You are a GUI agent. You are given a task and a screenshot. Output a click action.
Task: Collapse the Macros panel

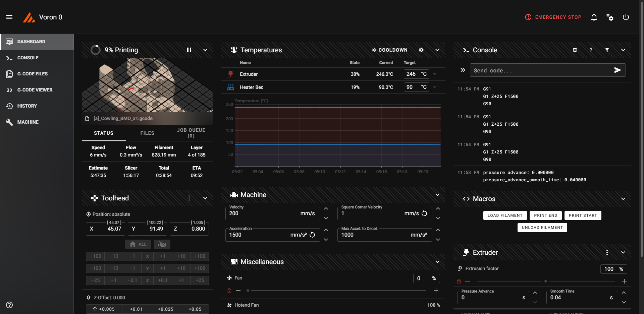tap(623, 199)
